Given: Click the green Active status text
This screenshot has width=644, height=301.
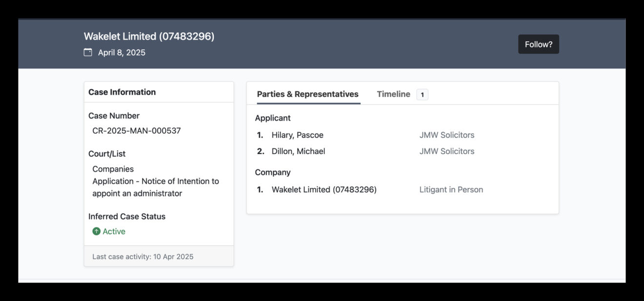Looking at the screenshot, I should click(114, 231).
